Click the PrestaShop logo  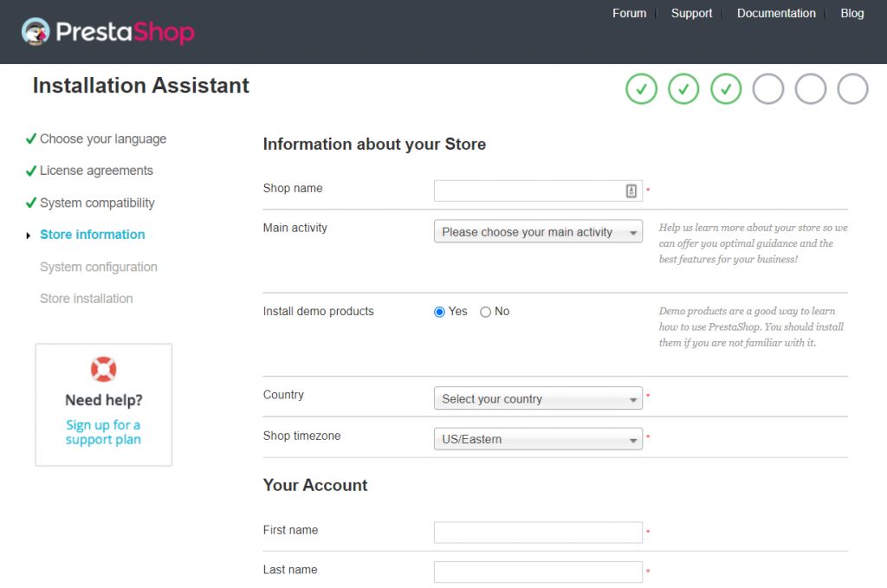click(x=107, y=32)
